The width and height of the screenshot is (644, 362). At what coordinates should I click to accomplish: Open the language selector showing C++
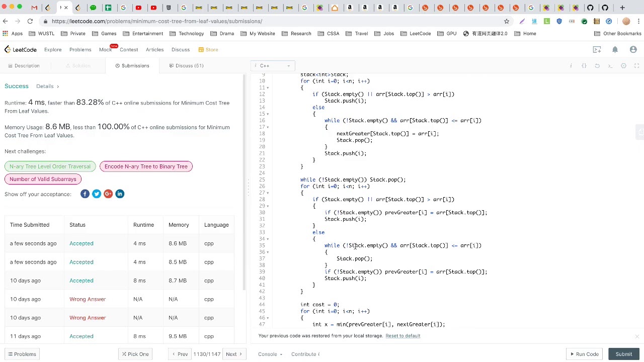(273, 66)
